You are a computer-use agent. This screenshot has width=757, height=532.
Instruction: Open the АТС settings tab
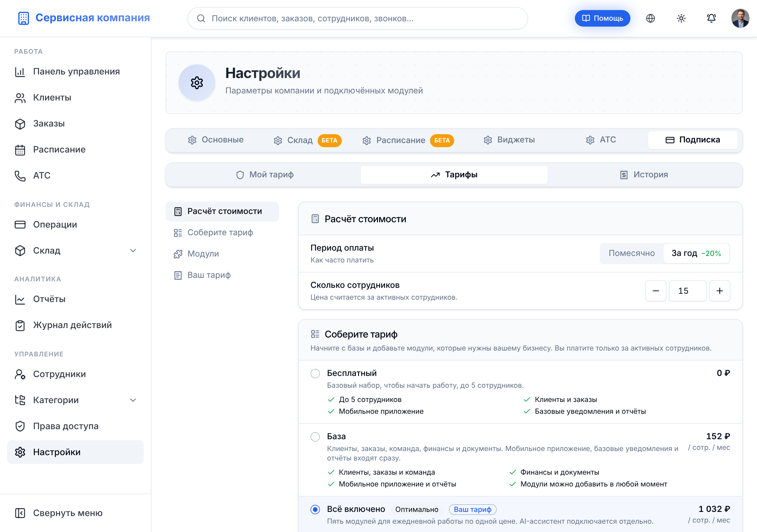coord(601,140)
